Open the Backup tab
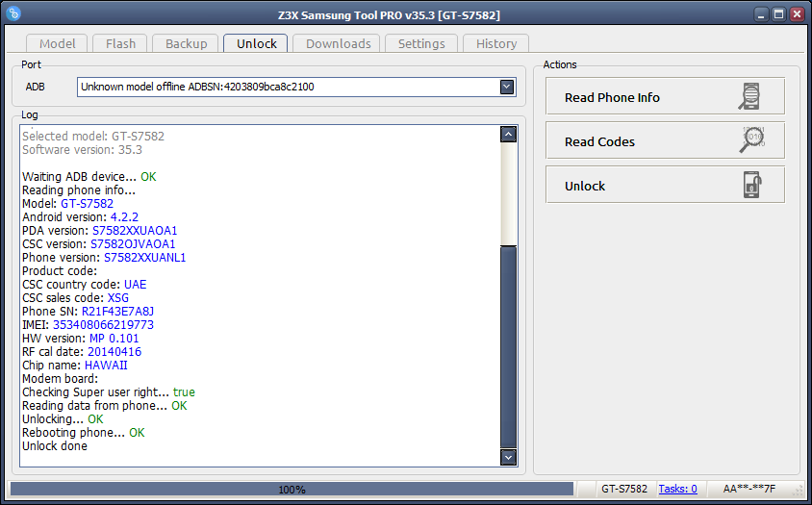 pos(187,43)
